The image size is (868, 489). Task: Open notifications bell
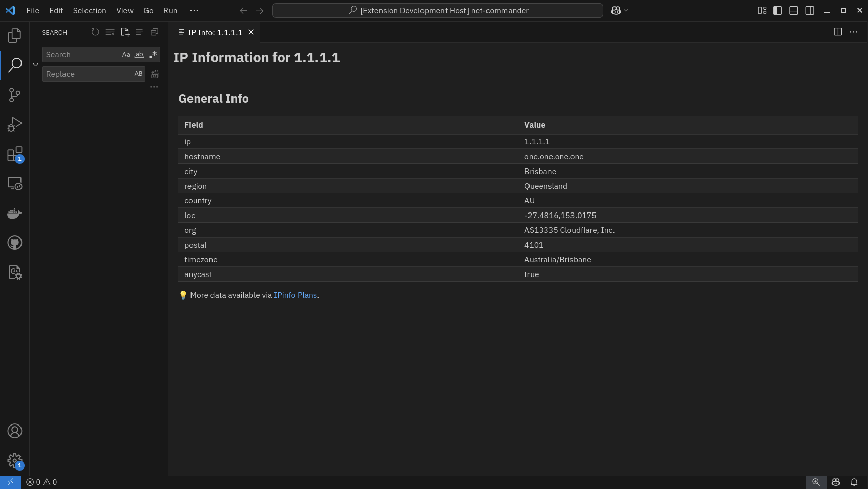click(854, 482)
